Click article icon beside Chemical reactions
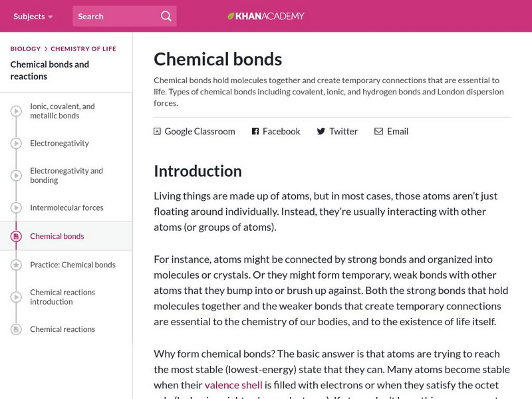 tap(16, 329)
